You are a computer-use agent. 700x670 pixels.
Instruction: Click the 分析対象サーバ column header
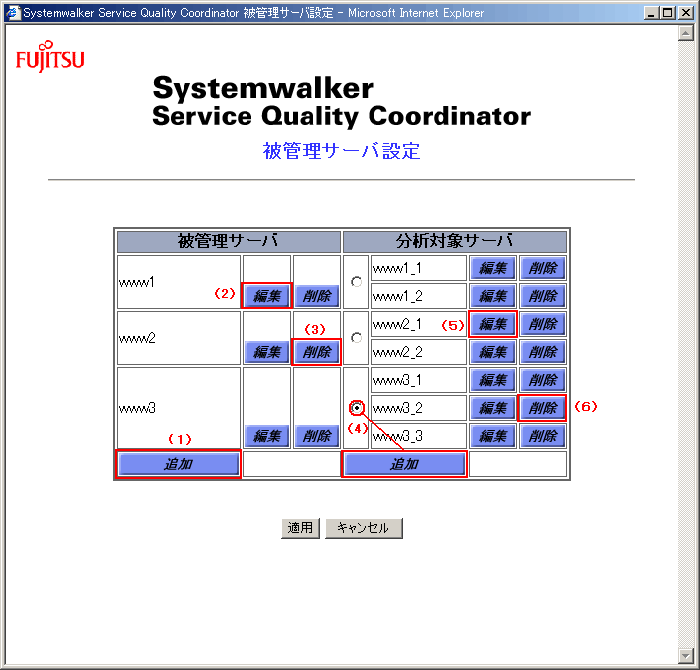[x=455, y=241]
